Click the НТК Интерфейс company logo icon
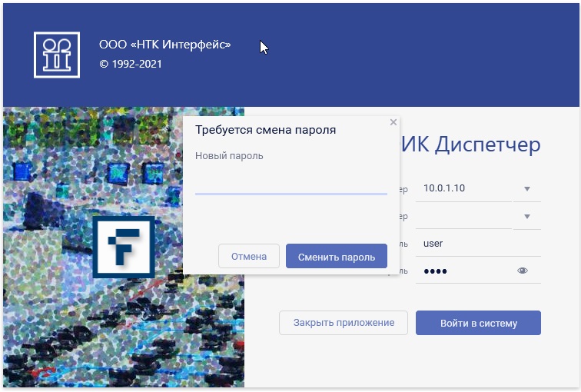Viewport: 581px width, 392px height. click(x=57, y=55)
